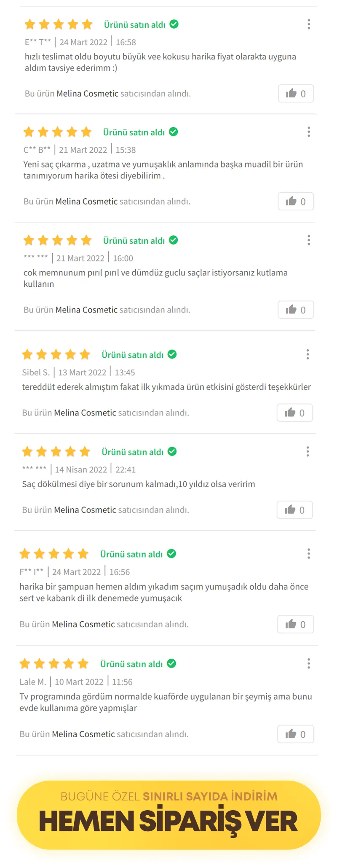Like Lale M.'s review
Image resolution: width=337 pixels, height=868 pixels.
(295, 734)
